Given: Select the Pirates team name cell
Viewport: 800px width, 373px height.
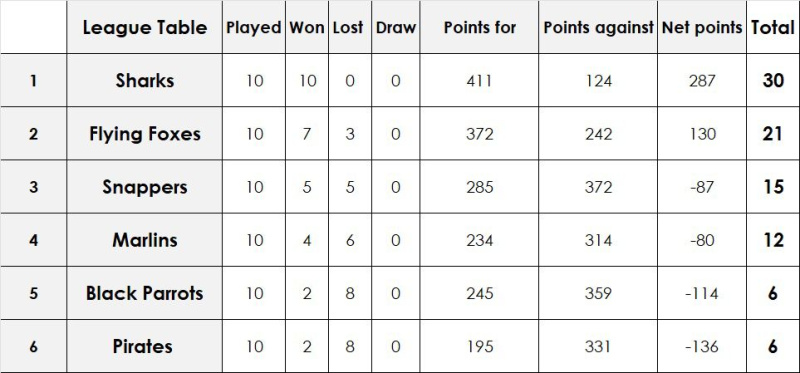Looking at the screenshot, I should click(x=144, y=346).
